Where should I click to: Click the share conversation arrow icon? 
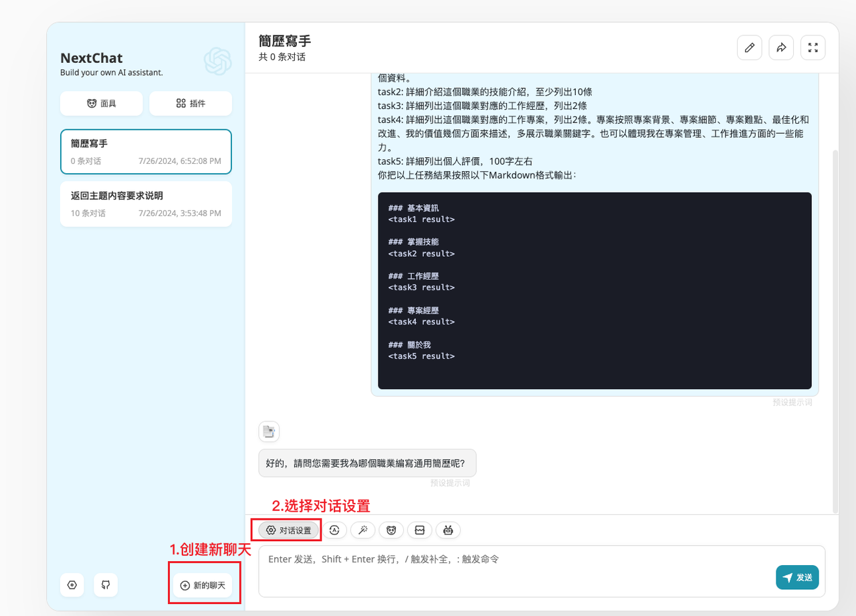tap(781, 47)
